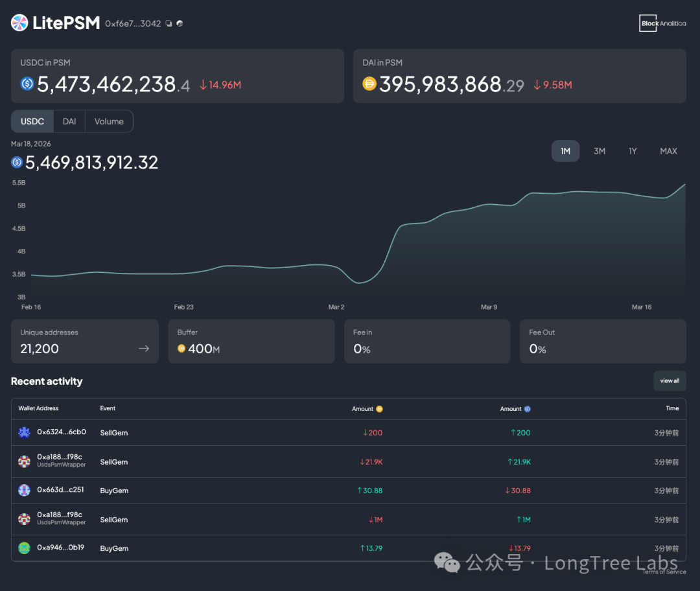The width and height of the screenshot is (700, 591).
Task: Click the USDC icon in the Amount column header
Action: [527, 409]
